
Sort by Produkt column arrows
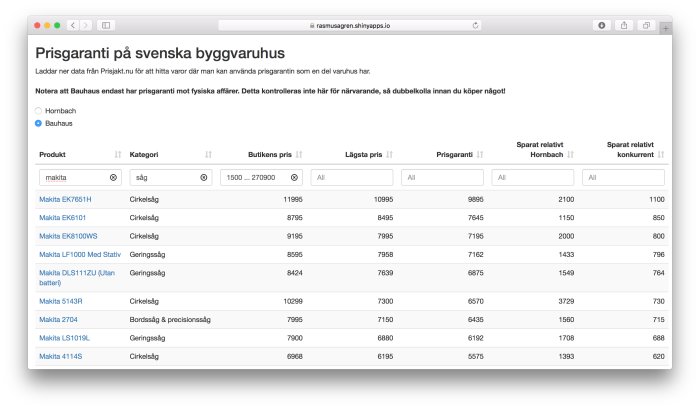pos(118,154)
